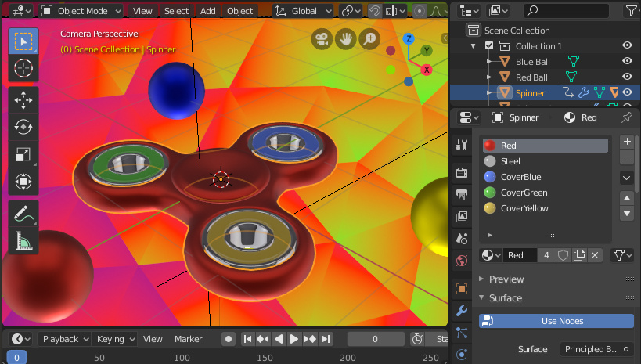The image size is (641, 364).
Task: Click the hand pan view icon
Action: click(x=346, y=39)
